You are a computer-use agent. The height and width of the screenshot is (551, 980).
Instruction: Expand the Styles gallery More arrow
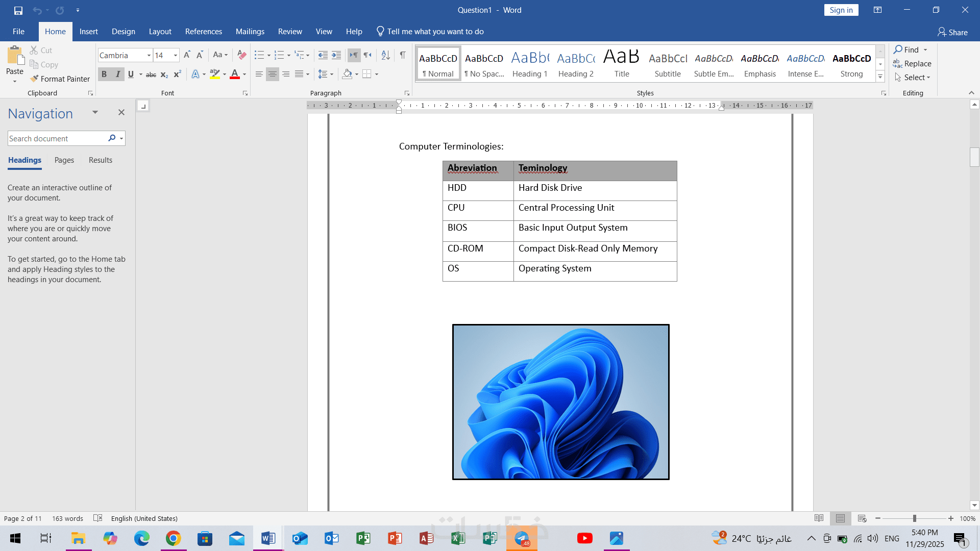[880, 77]
